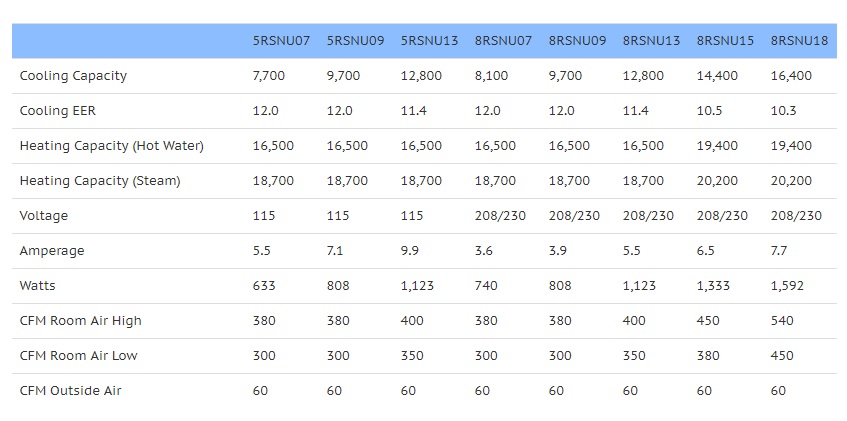Select the 5RSNU09 model header
This screenshot has height=421, width=847.
[355, 41]
